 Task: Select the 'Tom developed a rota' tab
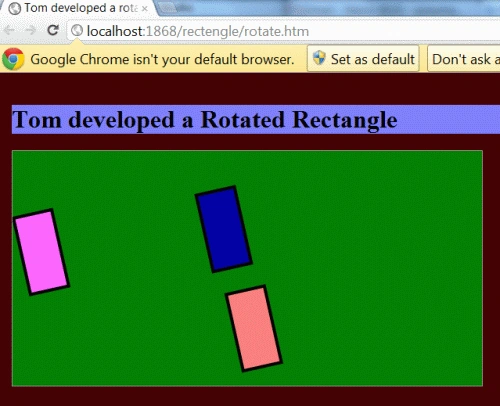tap(78, 8)
